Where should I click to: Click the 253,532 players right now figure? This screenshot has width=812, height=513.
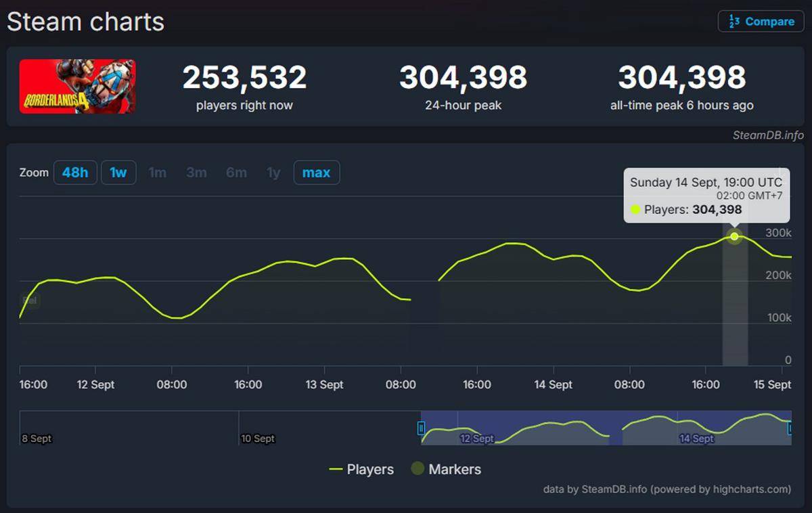[x=244, y=78]
